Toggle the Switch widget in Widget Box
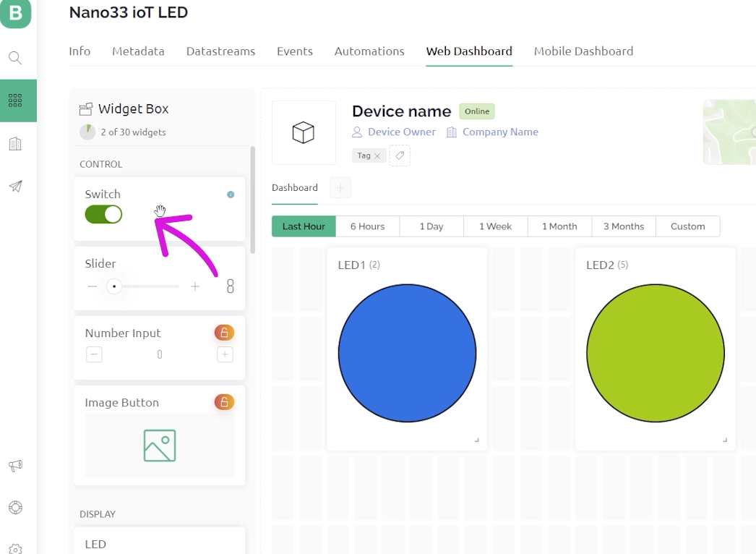 [103, 214]
